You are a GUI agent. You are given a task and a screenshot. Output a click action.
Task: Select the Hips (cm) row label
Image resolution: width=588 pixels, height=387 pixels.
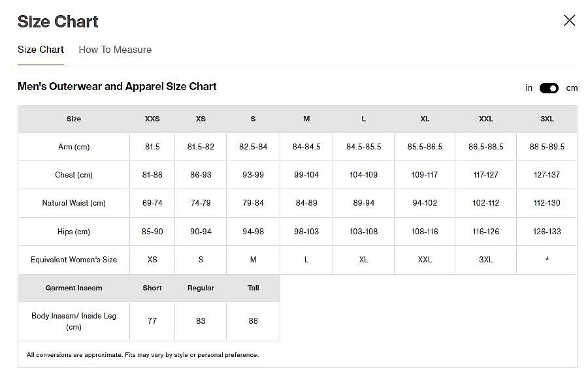(74, 232)
